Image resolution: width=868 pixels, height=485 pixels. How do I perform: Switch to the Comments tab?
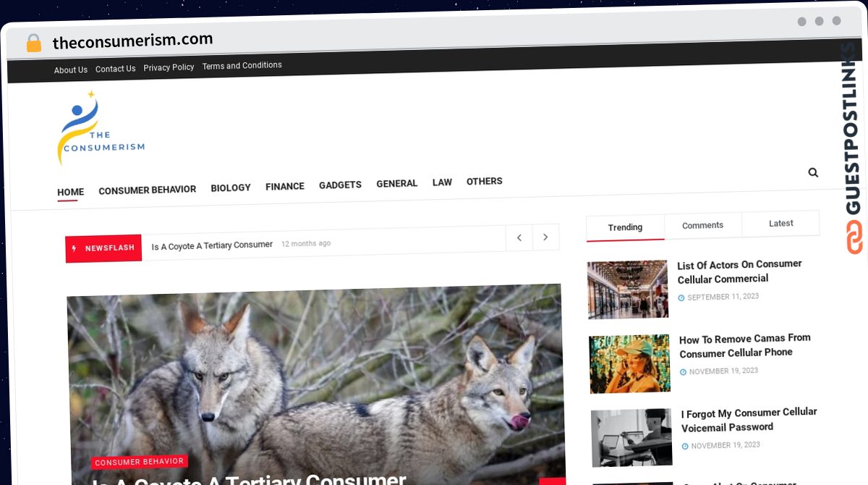(703, 225)
